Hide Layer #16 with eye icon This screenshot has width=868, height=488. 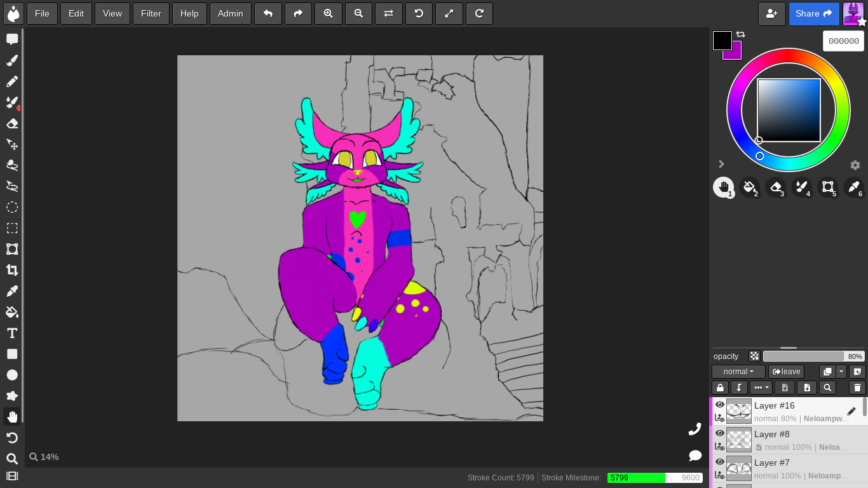(x=720, y=405)
